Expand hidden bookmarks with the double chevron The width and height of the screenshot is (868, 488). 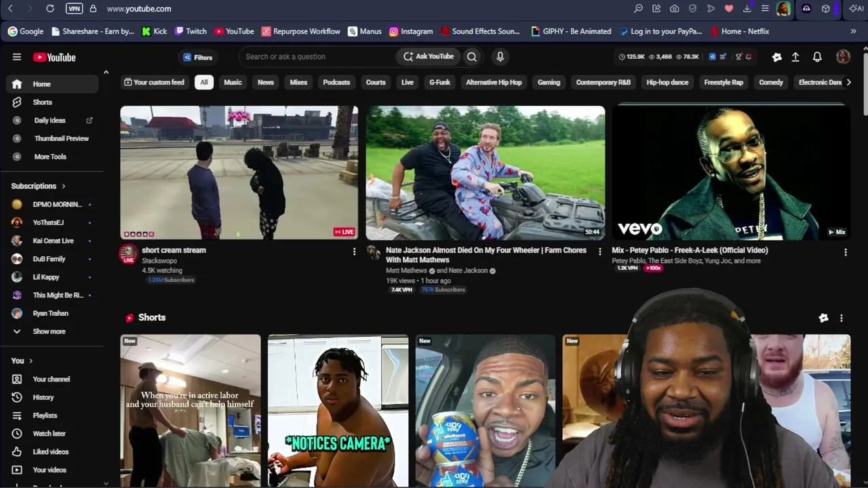853,31
